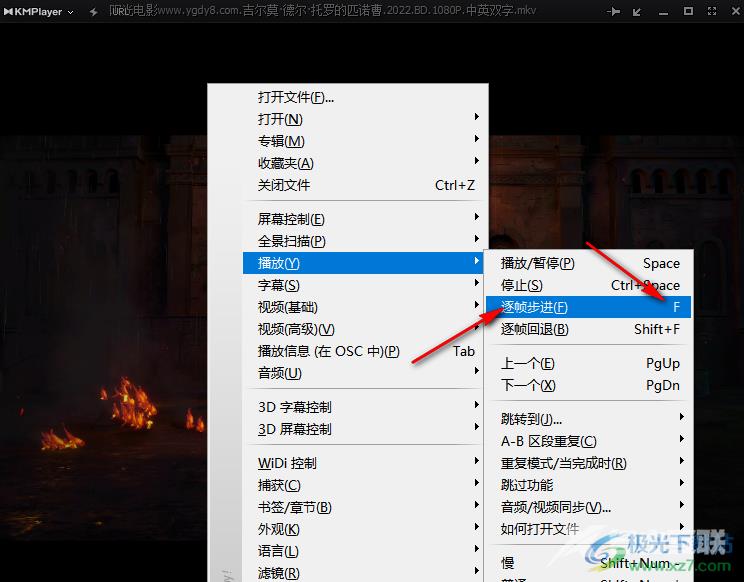744x582 pixels.
Task: Open the 书签/章节(B) submenu
Action: pyautogui.click(x=365, y=507)
